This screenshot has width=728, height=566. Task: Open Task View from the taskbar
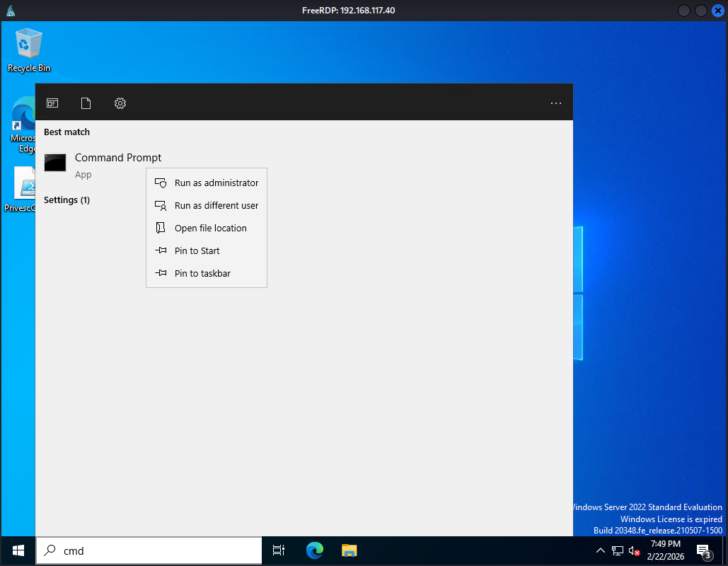(279, 550)
